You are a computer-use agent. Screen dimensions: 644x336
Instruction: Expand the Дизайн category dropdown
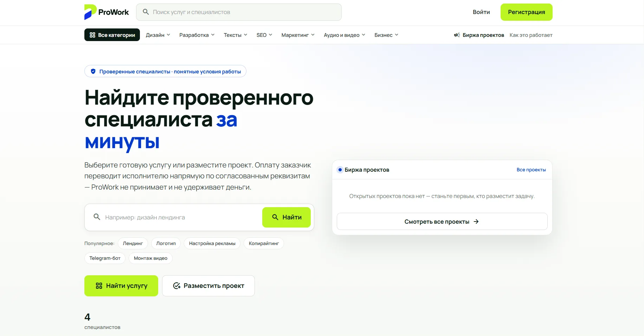click(158, 35)
